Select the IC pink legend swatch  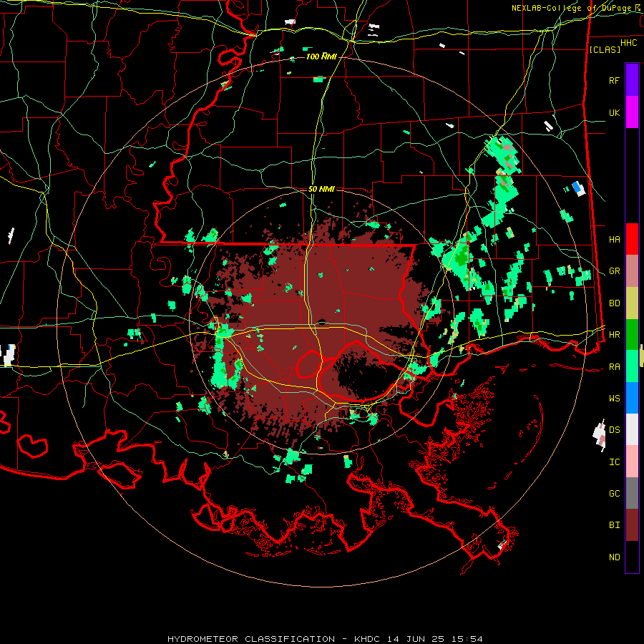click(632, 462)
